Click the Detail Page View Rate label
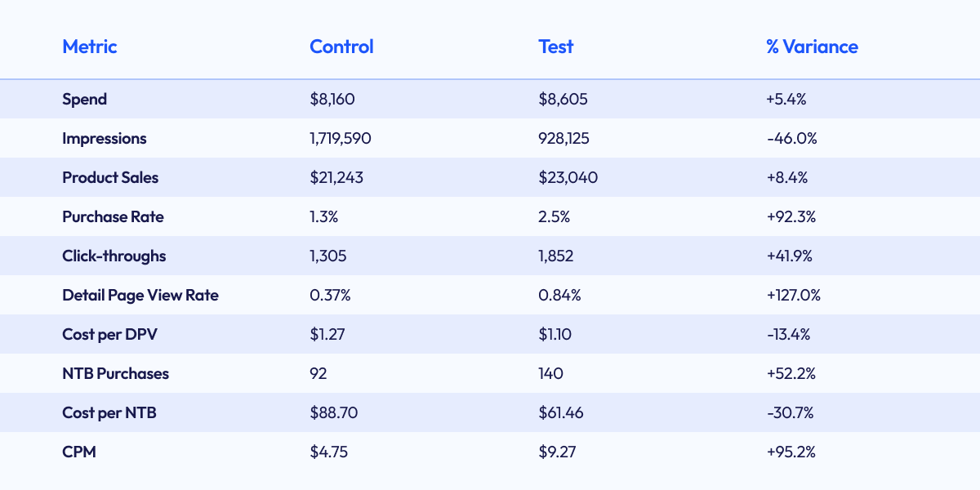This screenshot has width=980, height=490. [140, 296]
